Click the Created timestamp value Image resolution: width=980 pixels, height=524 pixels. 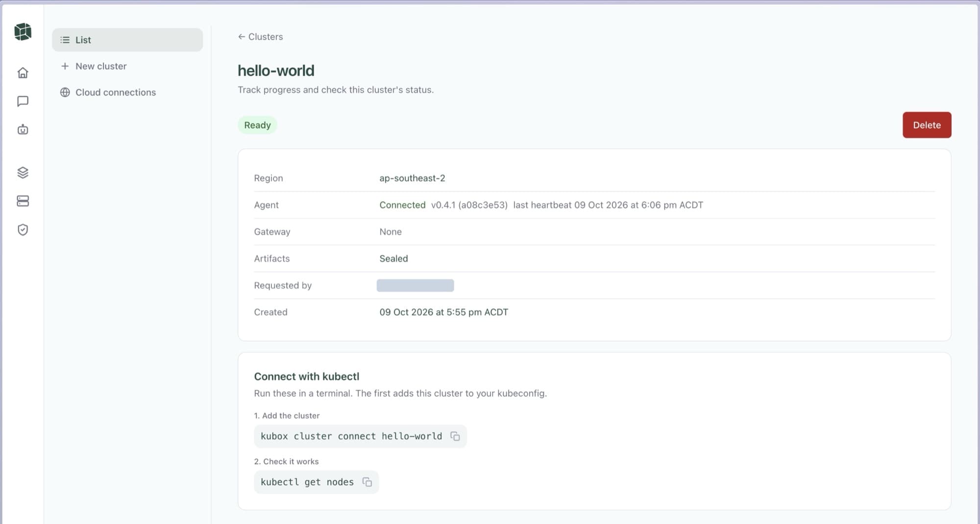[x=443, y=312]
